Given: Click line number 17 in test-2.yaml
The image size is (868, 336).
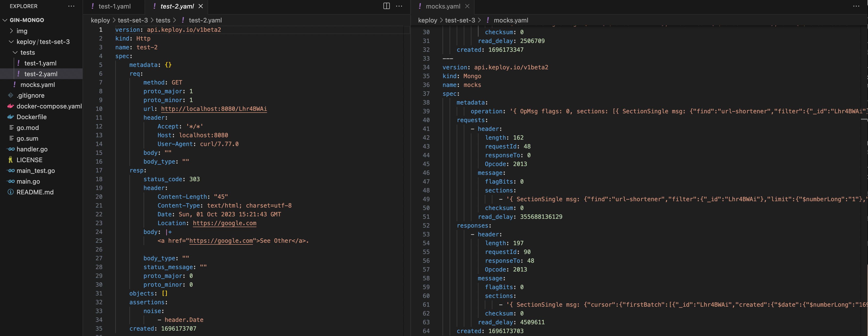Looking at the screenshot, I should click(99, 170).
